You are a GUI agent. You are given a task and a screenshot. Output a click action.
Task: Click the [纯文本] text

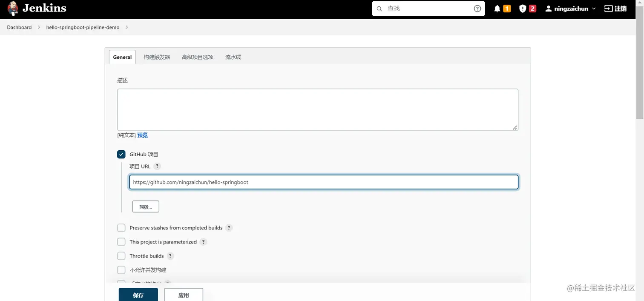coord(126,135)
